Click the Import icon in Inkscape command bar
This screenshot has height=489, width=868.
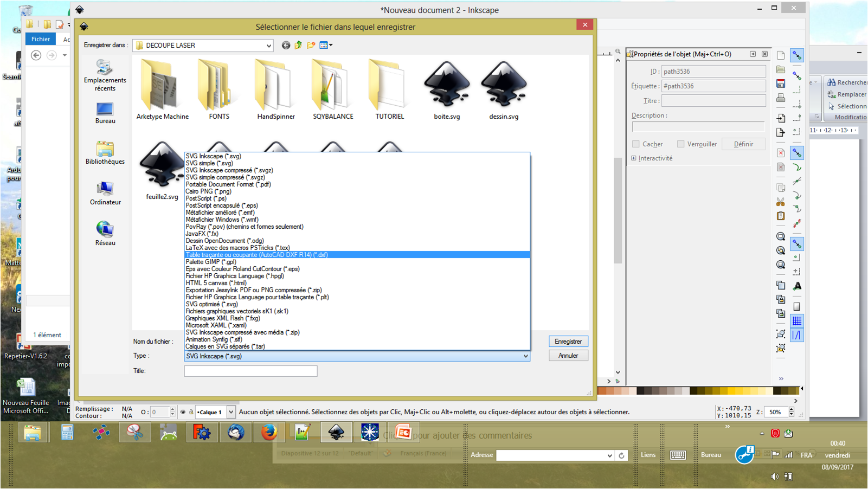pyautogui.click(x=781, y=118)
